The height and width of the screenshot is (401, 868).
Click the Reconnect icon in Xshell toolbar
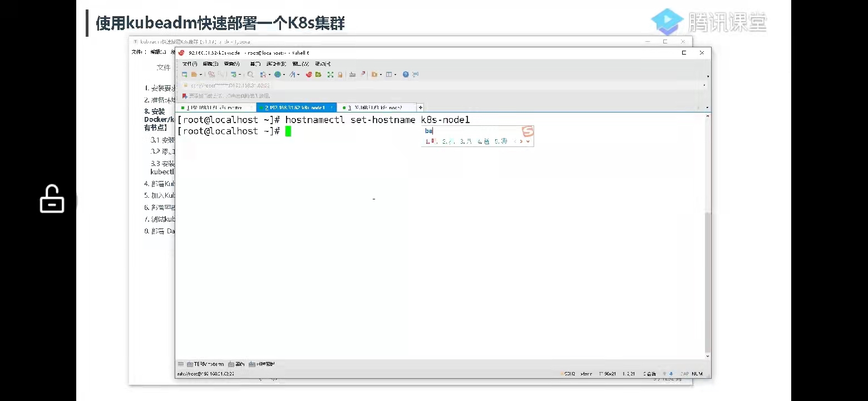211,75
